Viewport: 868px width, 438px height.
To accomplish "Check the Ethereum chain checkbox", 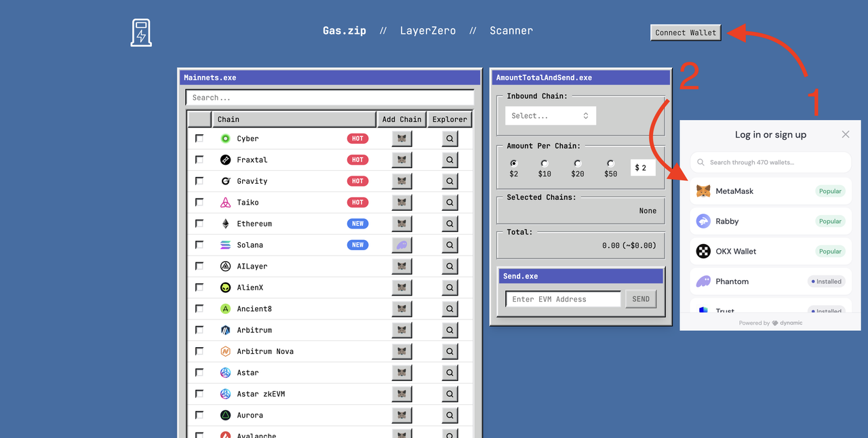I will (199, 223).
